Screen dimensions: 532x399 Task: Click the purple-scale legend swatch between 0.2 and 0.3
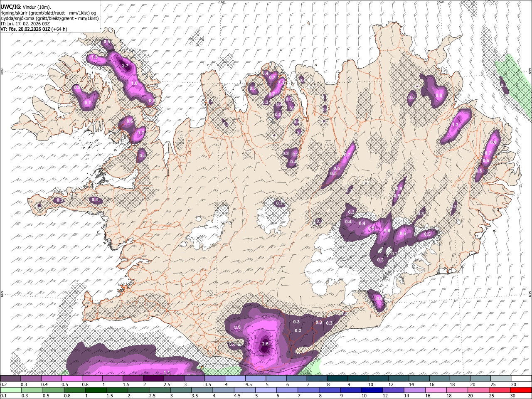(x=11, y=379)
